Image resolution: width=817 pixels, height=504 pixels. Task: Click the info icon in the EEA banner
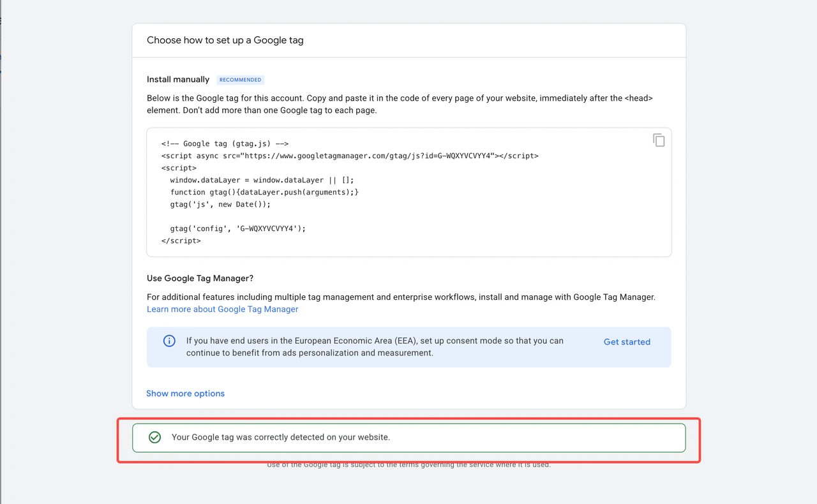tap(169, 341)
